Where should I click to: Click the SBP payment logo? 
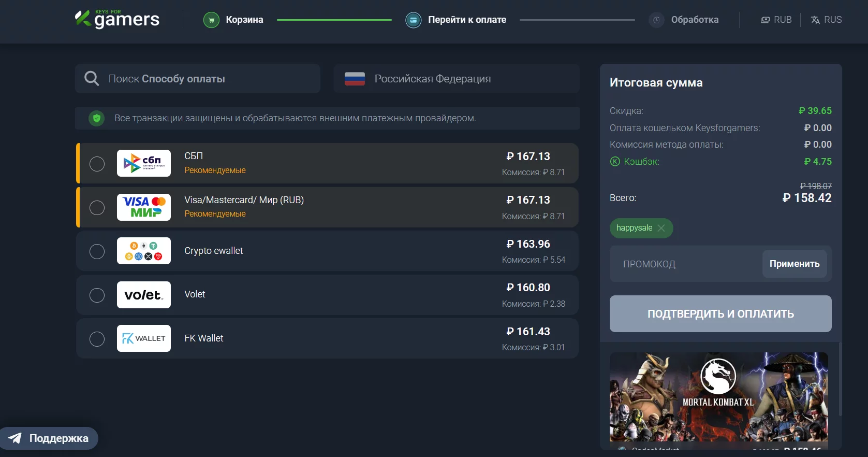(x=144, y=163)
